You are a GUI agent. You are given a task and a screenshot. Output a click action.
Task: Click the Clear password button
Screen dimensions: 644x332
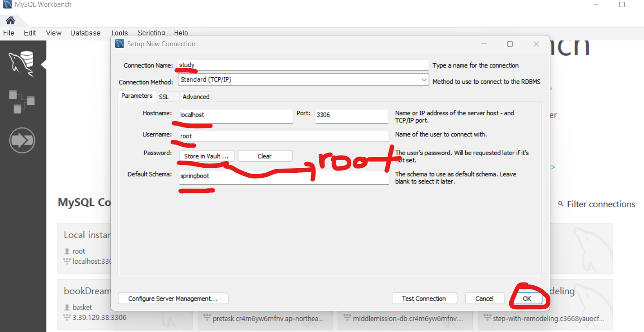pyautogui.click(x=265, y=156)
